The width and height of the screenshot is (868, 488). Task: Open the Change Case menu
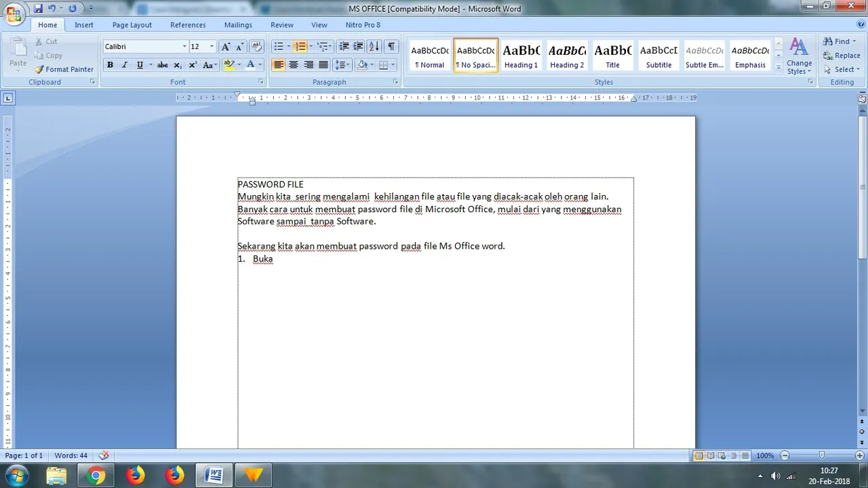[x=210, y=65]
